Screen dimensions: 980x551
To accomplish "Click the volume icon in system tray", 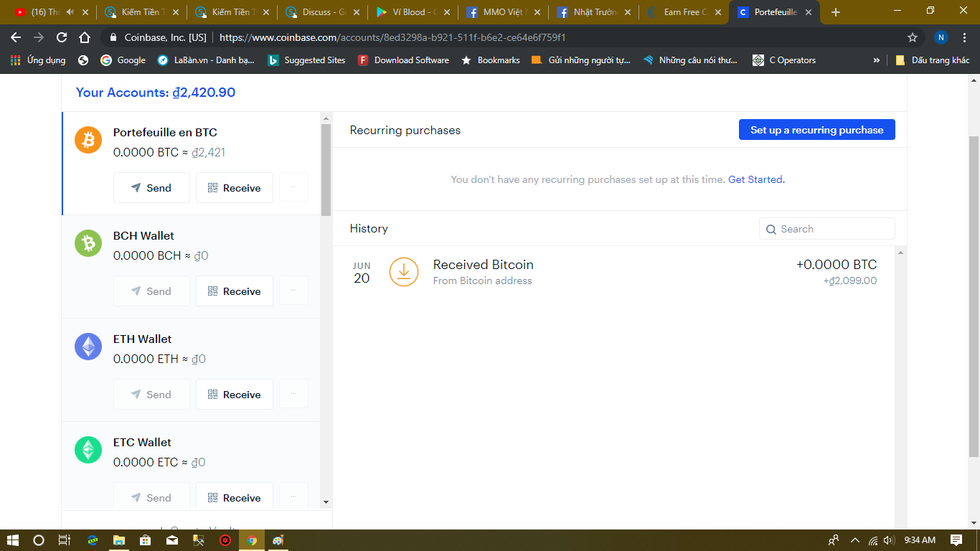I will tap(889, 540).
